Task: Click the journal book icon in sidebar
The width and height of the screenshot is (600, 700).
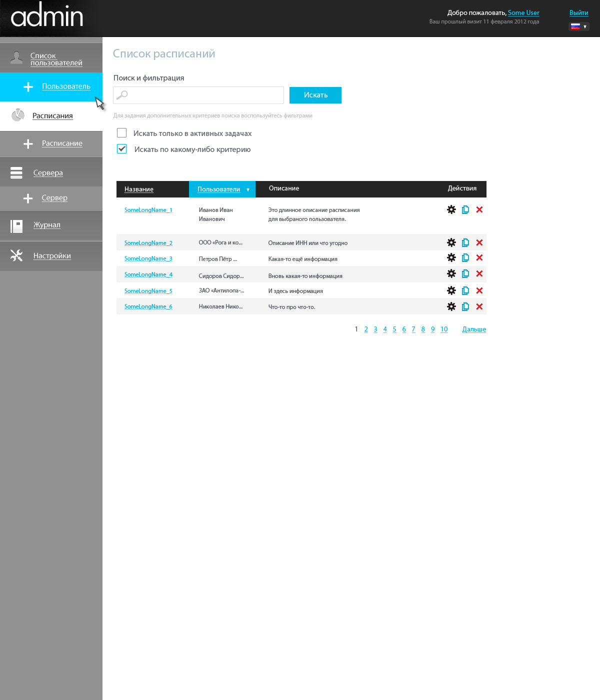Action: pyautogui.click(x=16, y=226)
